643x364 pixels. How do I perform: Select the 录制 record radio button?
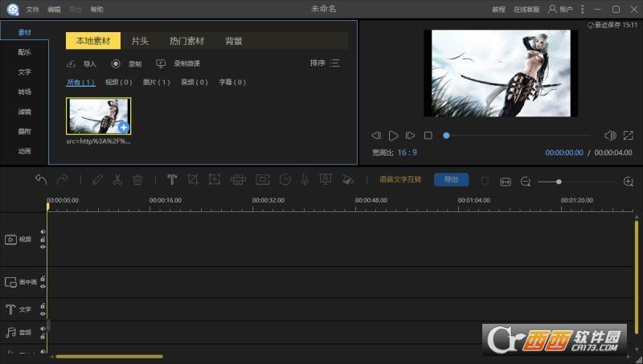tap(116, 63)
